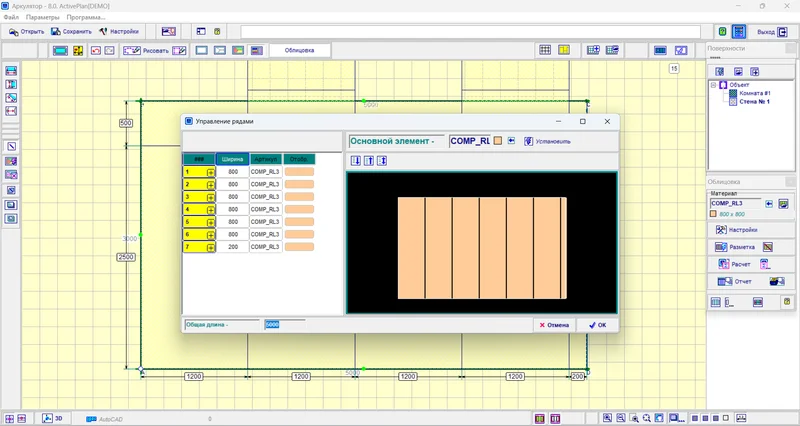Click the AutoCAD export icon

(x=91, y=418)
